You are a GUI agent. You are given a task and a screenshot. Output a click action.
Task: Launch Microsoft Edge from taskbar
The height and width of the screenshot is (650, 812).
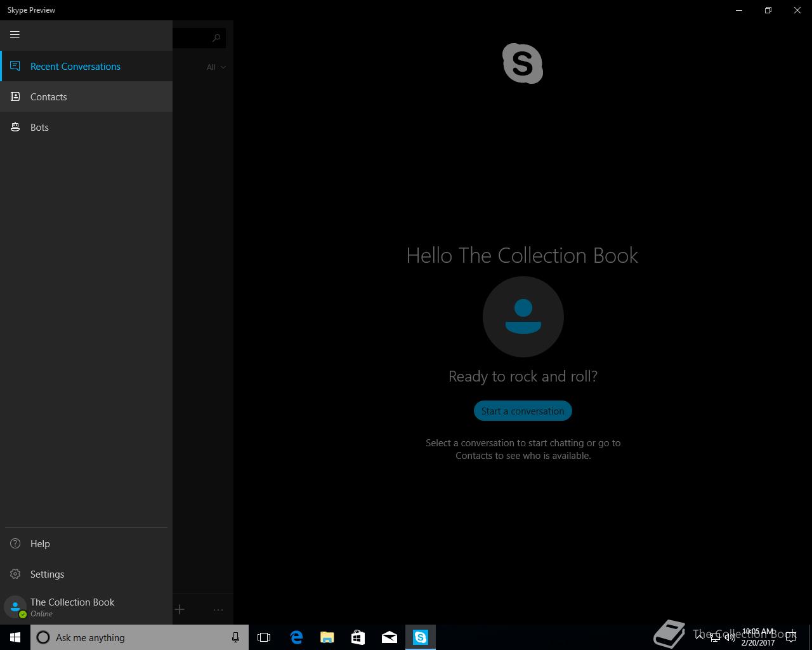point(296,637)
